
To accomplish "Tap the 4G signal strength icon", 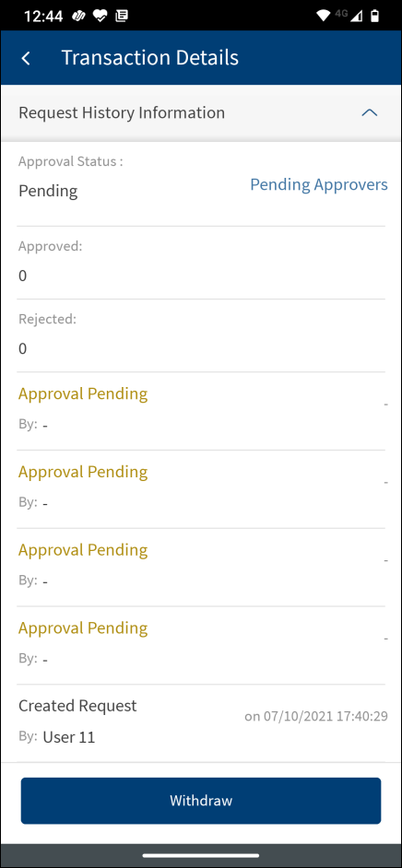I will click(349, 16).
